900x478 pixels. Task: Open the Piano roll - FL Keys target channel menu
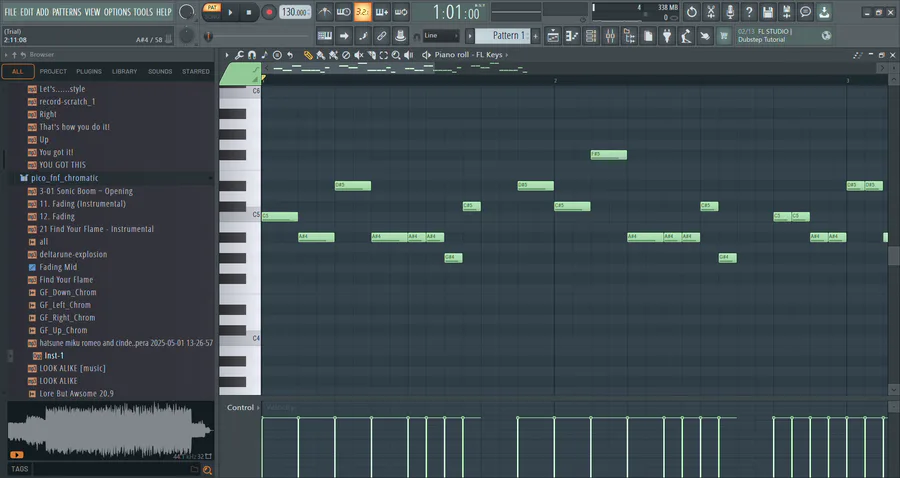click(x=471, y=55)
